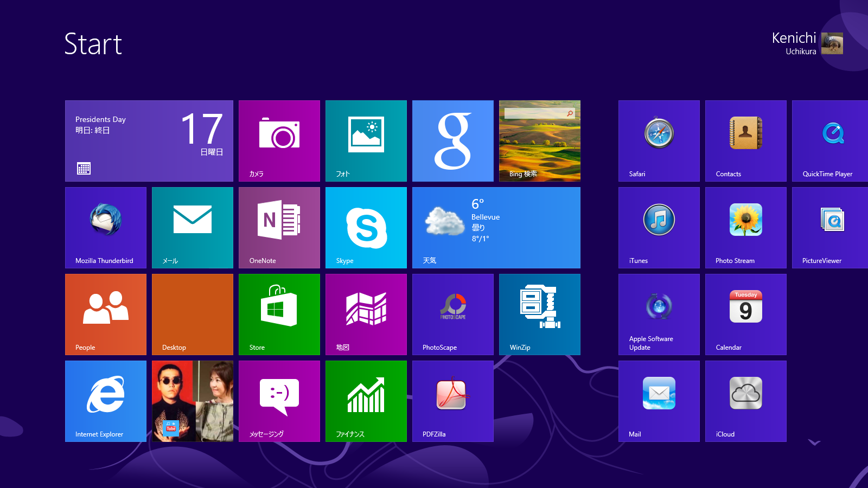
Task: Click the Kenichi Uchikura user account name
Action: (794, 43)
